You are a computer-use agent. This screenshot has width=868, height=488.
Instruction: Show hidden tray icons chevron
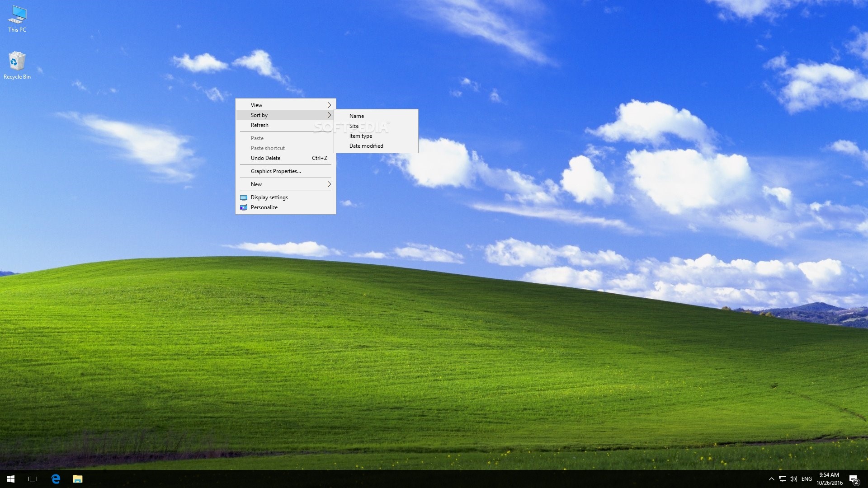click(x=771, y=479)
